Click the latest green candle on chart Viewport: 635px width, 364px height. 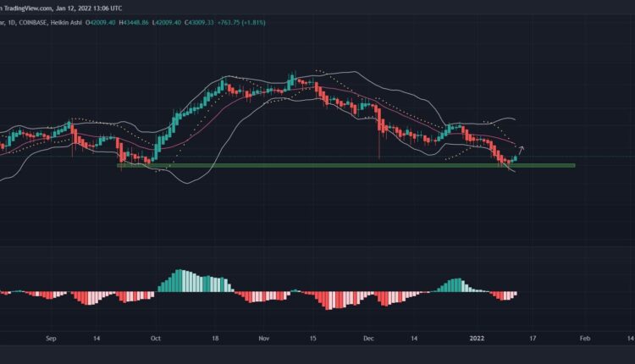point(516,157)
